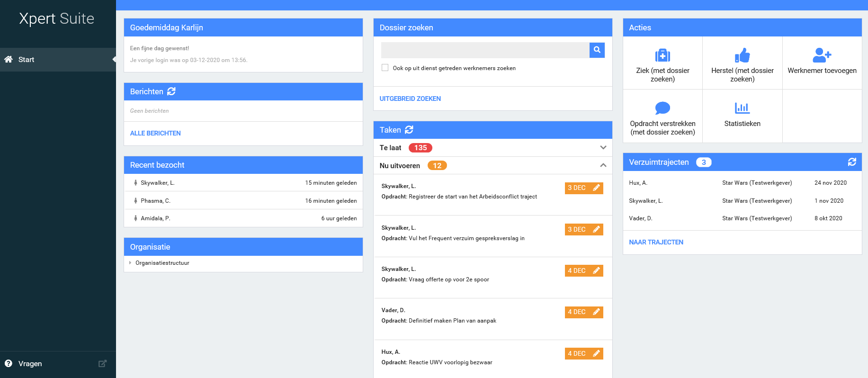Go to NAAR TRAJECTEN link

(656, 242)
